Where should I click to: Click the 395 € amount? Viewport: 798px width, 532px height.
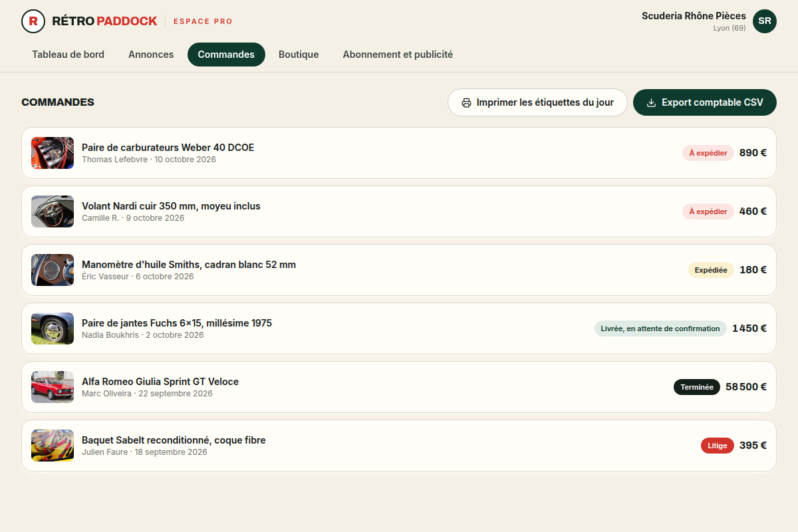[753, 446]
